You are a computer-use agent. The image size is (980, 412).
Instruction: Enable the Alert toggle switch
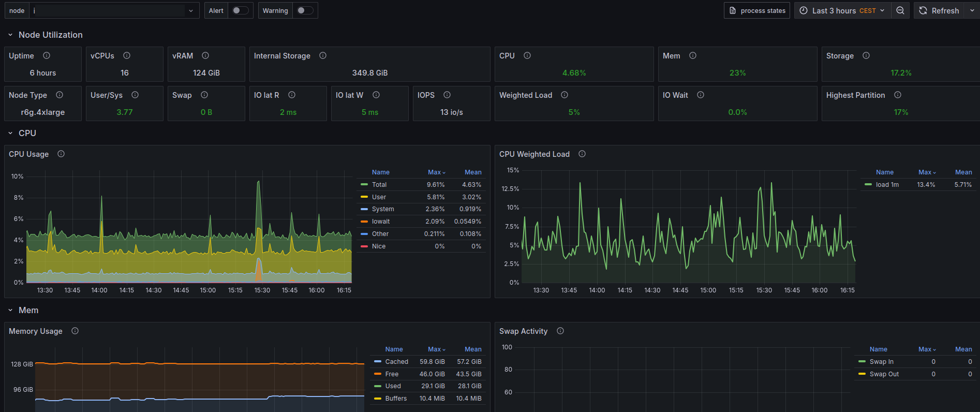click(x=240, y=10)
